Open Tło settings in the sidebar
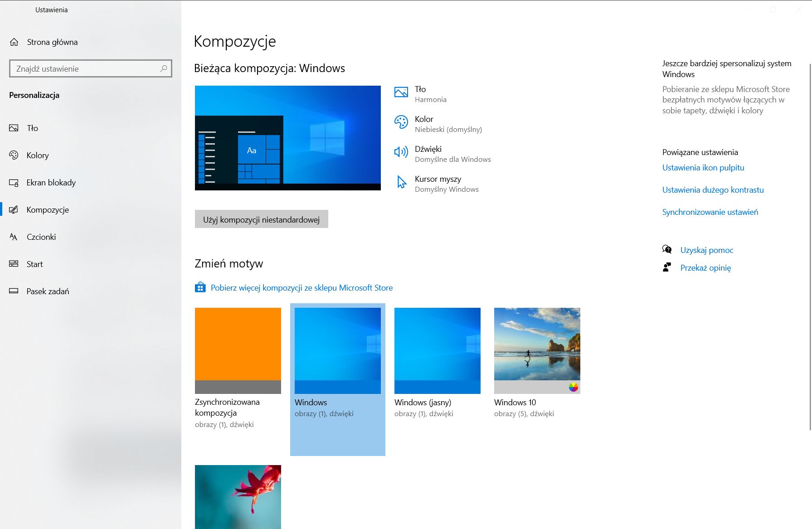The height and width of the screenshot is (529, 812). coord(32,128)
